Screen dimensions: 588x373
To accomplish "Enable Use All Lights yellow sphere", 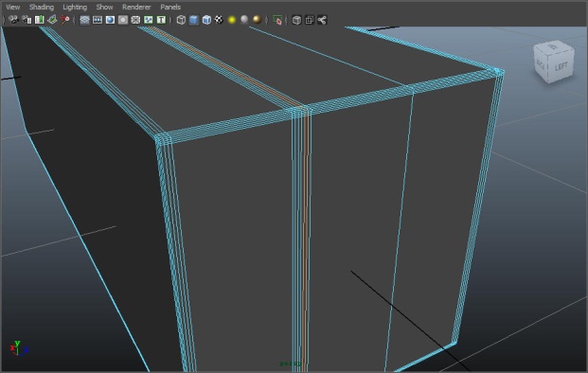I will click(x=232, y=20).
